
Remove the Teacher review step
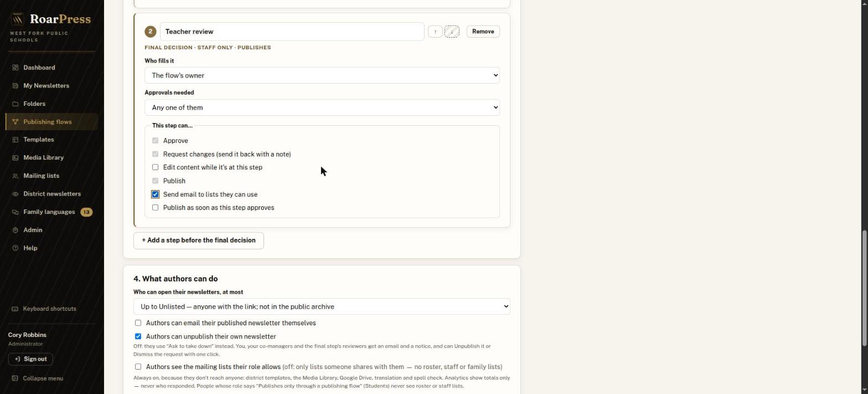point(483,32)
